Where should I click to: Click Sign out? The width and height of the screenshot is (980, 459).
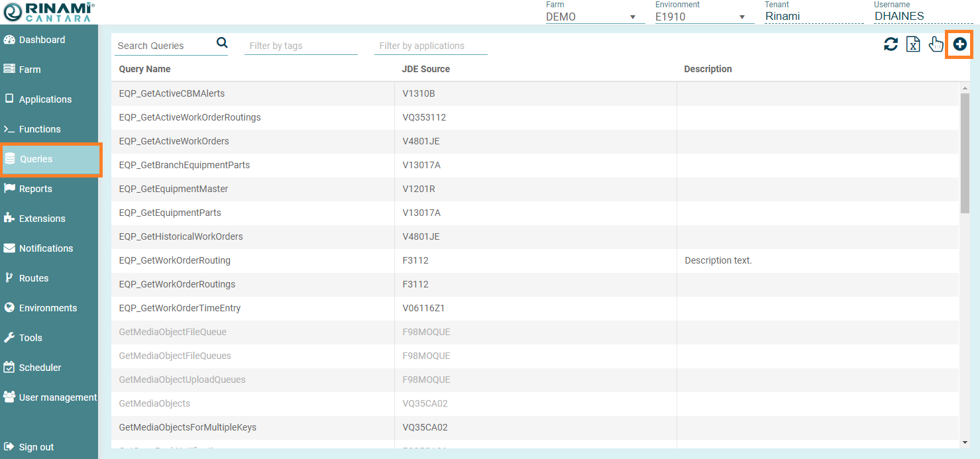(36, 447)
